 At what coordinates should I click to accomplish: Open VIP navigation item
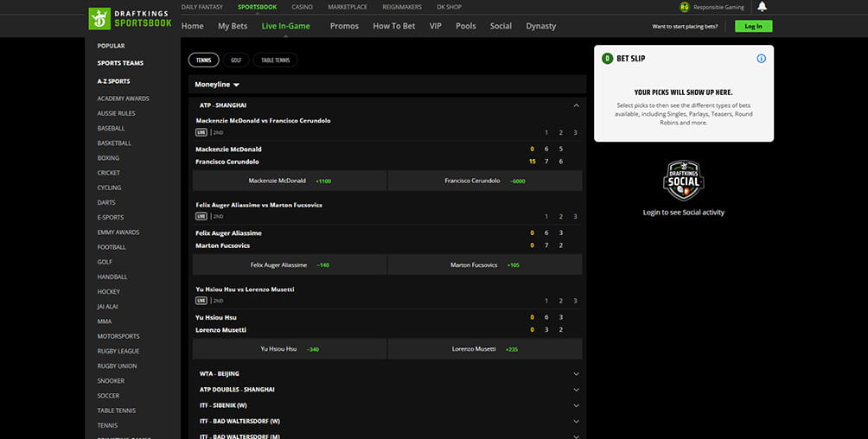pos(436,26)
